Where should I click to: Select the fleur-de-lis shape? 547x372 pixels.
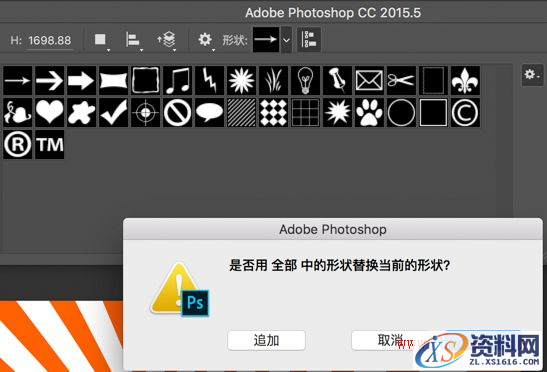click(x=465, y=81)
